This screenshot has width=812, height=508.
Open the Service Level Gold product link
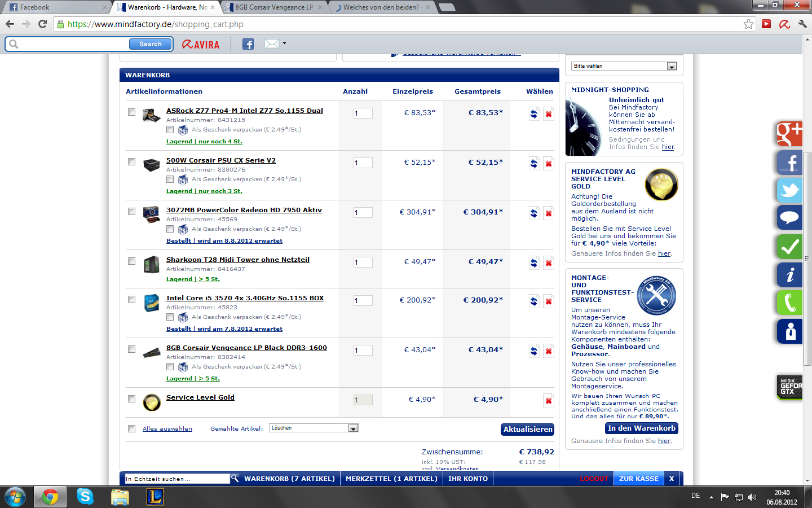pos(200,397)
